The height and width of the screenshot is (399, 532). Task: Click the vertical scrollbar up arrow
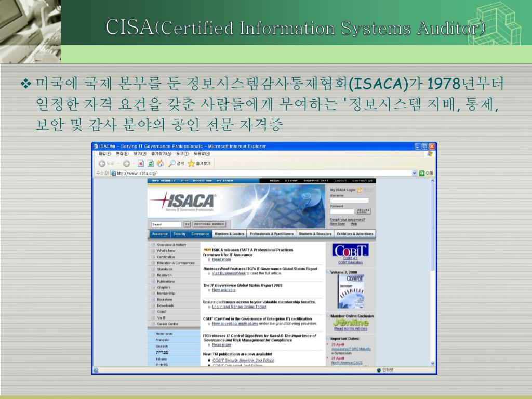tap(433, 181)
